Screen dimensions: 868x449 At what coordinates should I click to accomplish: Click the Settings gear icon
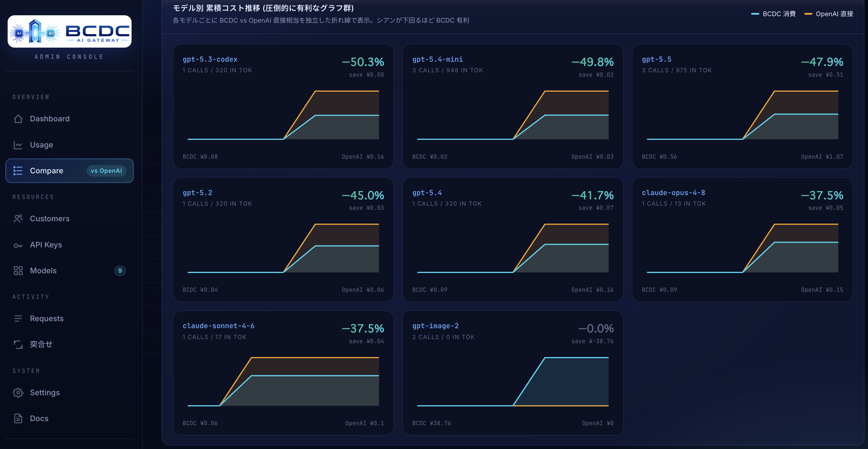[18, 392]
